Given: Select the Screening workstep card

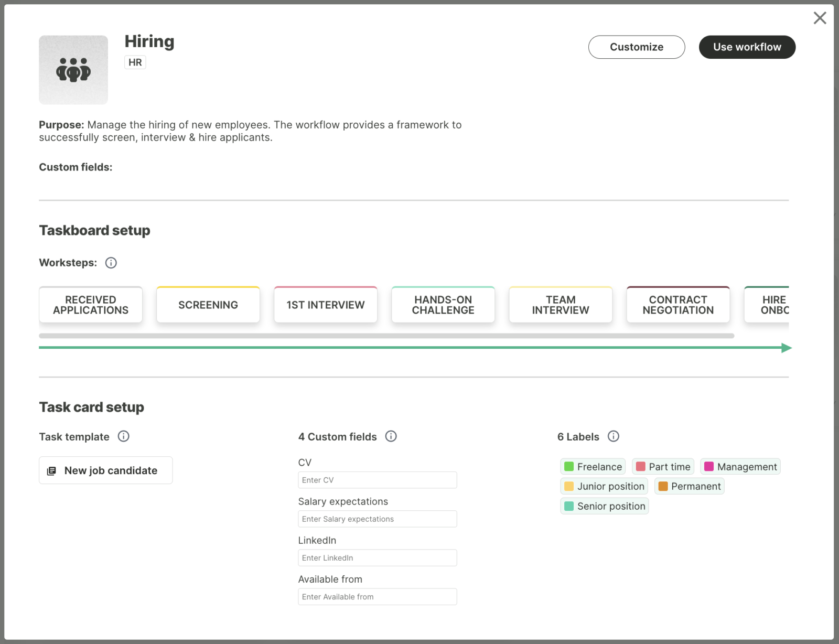Looking at the screenshot, I should coord(208,305).
